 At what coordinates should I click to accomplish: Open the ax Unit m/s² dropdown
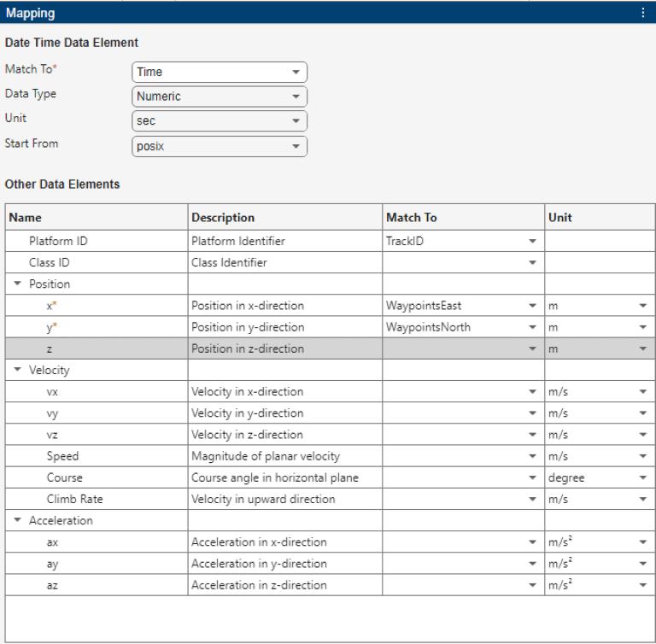[x=642, y=542]
